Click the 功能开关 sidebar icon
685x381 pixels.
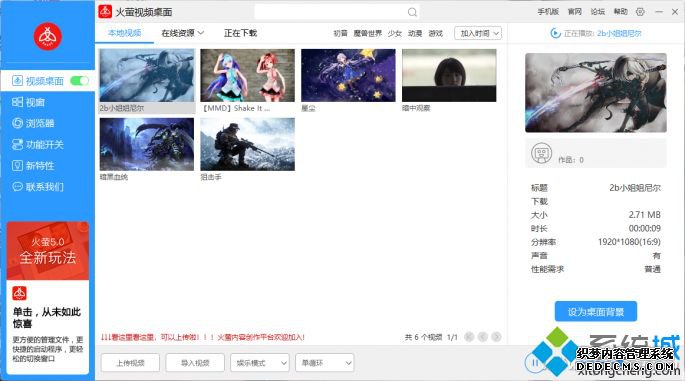tap(17, 144)
